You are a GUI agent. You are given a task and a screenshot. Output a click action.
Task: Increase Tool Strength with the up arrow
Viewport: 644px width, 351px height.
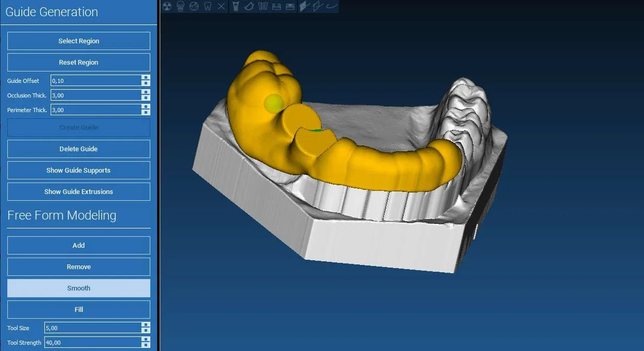point(146,340)
